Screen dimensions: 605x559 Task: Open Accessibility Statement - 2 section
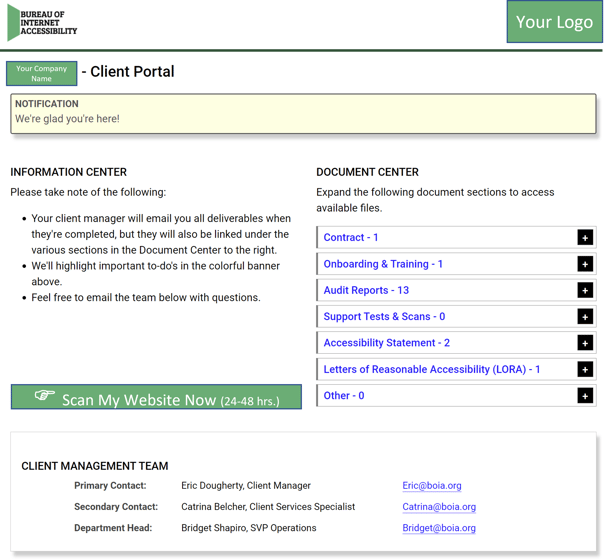(x=386, y=343)
